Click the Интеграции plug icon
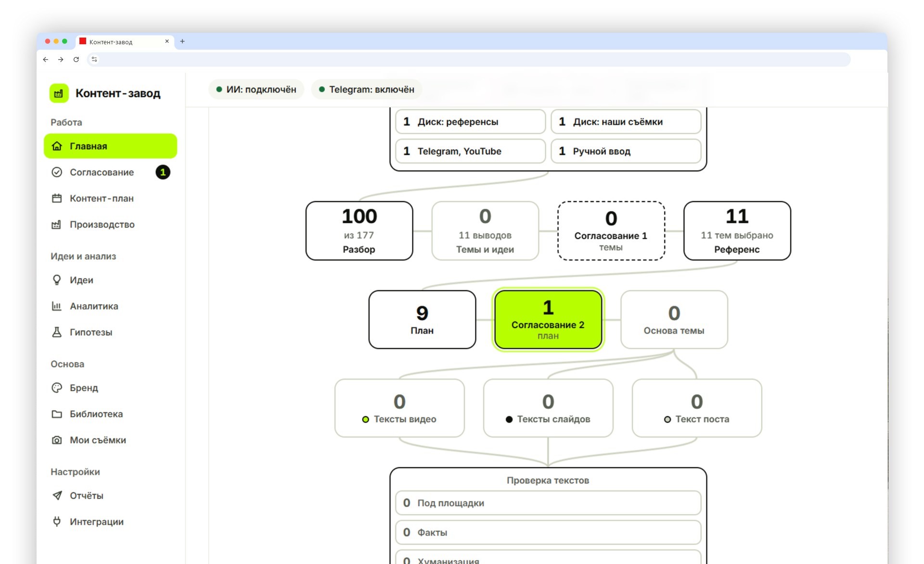This screenshot has width=924, height=564. click(x=57, y=522)
